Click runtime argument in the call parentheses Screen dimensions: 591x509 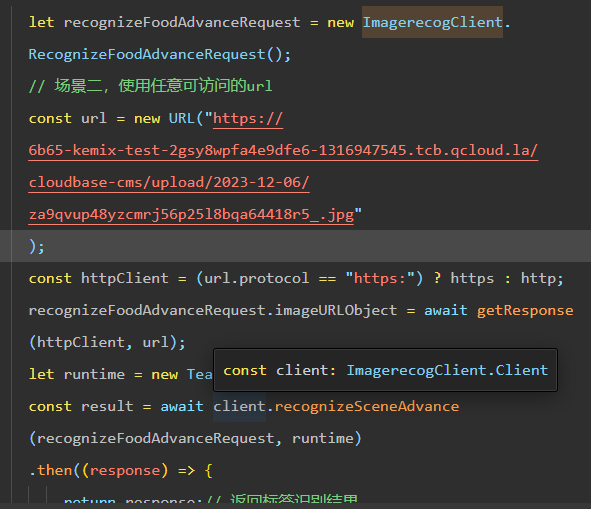pyautogui.click(x=323, y=438)
